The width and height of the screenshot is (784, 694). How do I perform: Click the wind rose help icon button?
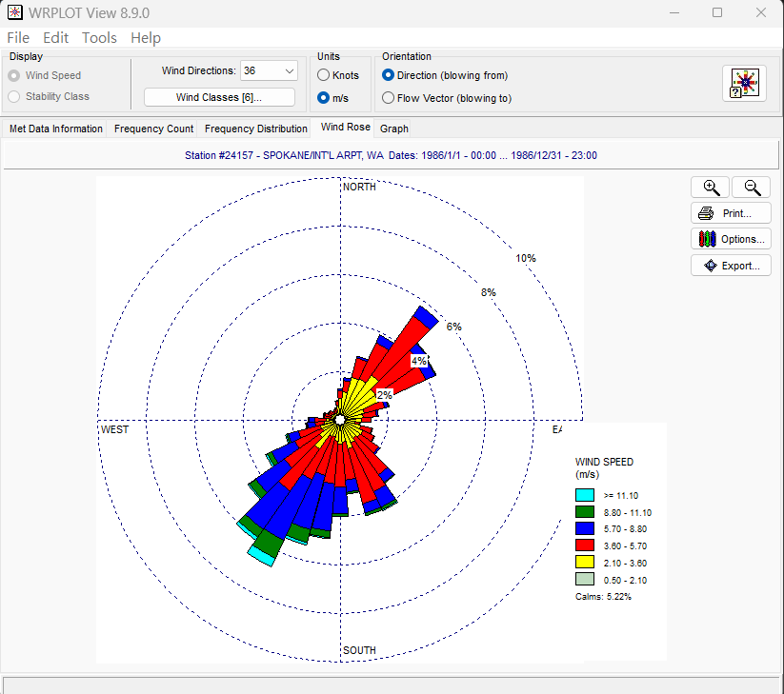point(744,84)
